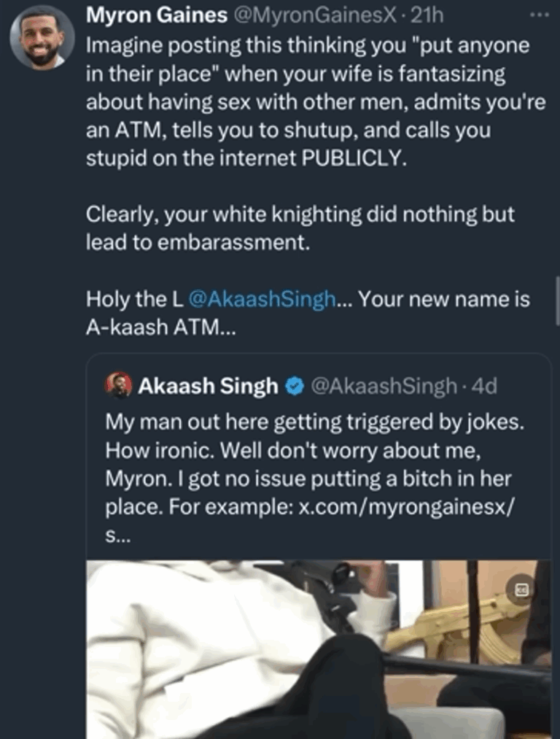The height and width of the screenshot is (739, 560).
Task: Click the Myron Gaines display name
Action: [157, 15]
